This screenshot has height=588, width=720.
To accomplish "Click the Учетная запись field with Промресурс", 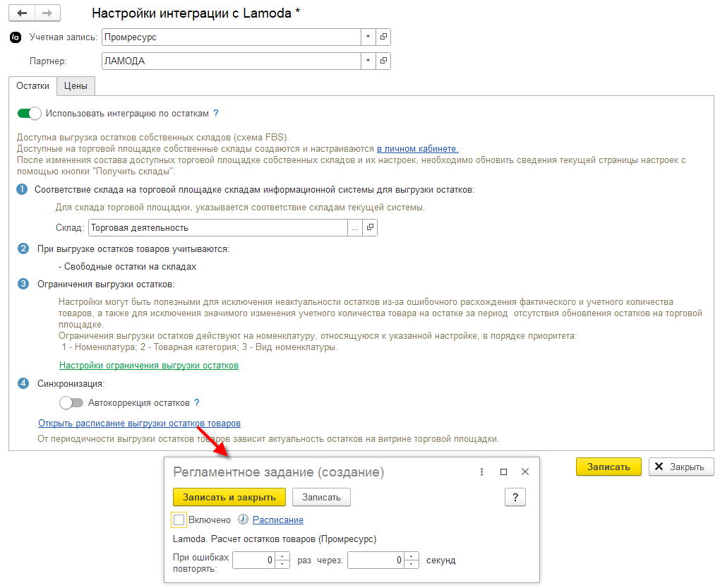I will (231, 37).
